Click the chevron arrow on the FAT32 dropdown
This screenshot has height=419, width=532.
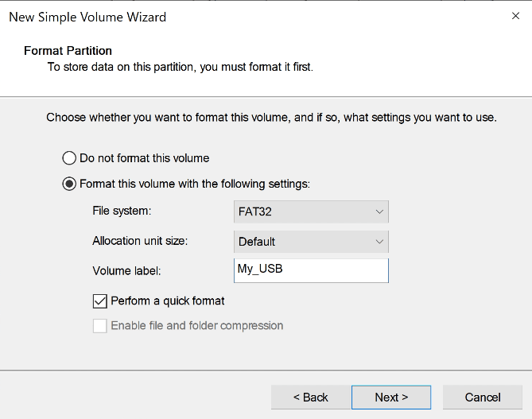379,212
